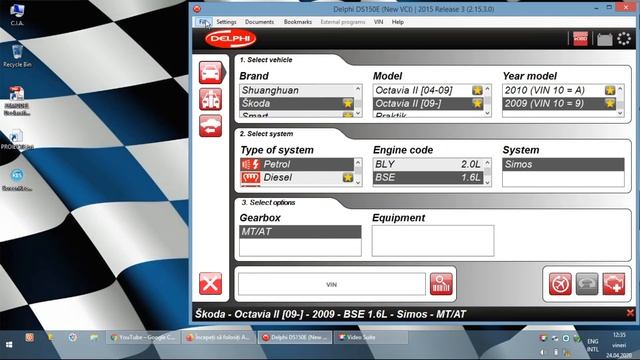Click the battery status icon in header
This screenshot has width=640, height=360.
coord(604,40)
